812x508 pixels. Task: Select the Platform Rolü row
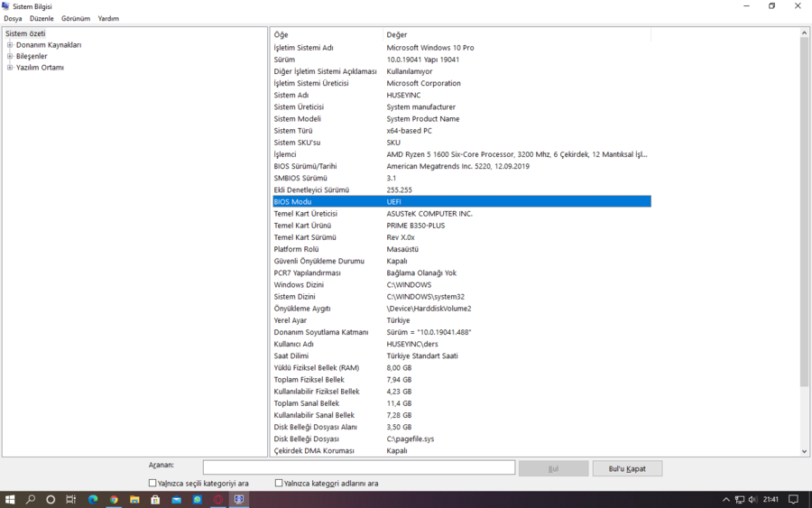[x=462, y=249]
